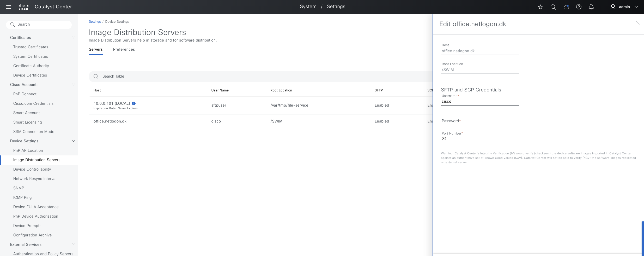Image resolution: width=644 pixels, height=256 pixels.
Task: Select the Servers tab
Action: pyautogui.click(x=96, y=49)
